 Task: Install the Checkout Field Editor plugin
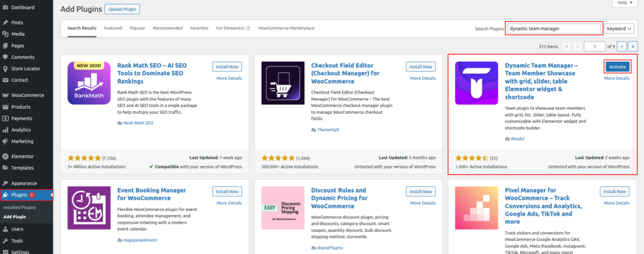point(421,67)
